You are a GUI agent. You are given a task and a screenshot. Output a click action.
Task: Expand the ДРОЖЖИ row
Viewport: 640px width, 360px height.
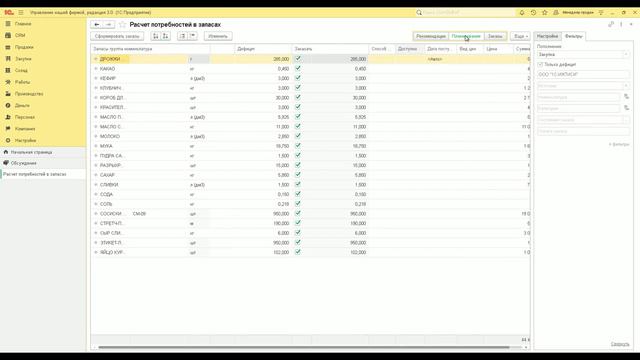pyautogui.click(x=96, y=59)
